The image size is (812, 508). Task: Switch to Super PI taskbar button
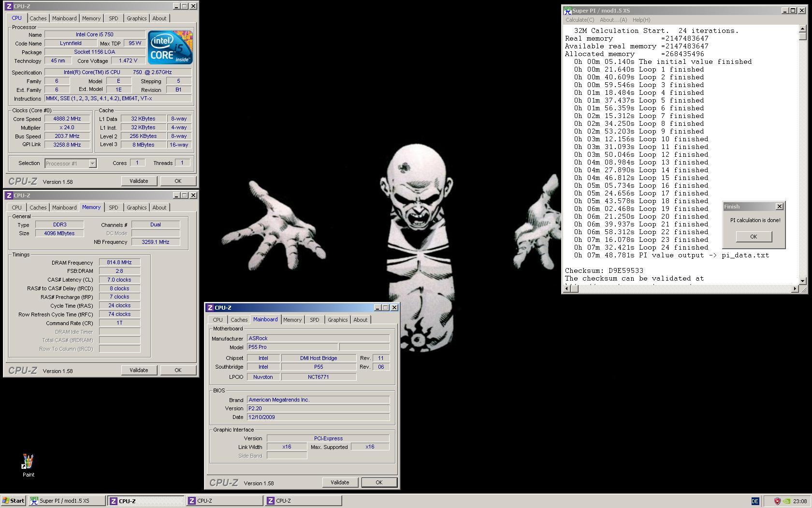(x=67, y=501)
